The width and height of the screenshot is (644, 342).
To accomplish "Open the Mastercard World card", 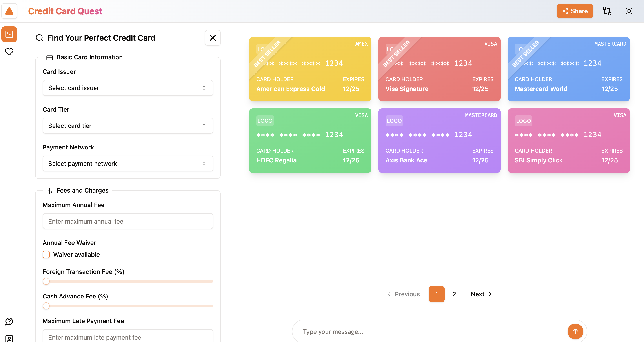I will click(569, 69).
